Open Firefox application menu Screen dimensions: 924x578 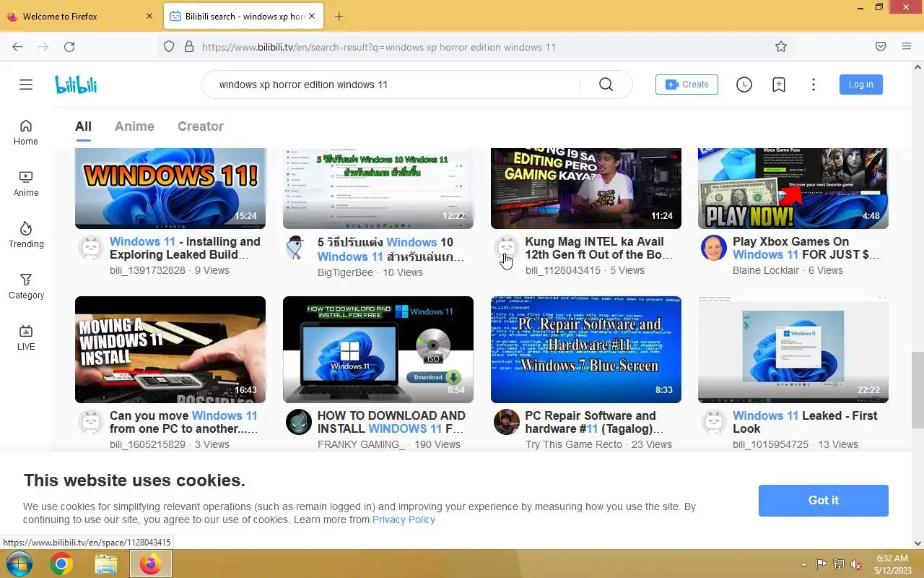pyautogui.click(x=907, y=46)
